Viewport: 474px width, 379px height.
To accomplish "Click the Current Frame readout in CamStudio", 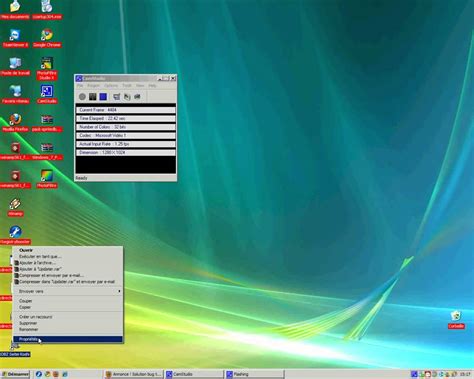I will coord(125,110).
